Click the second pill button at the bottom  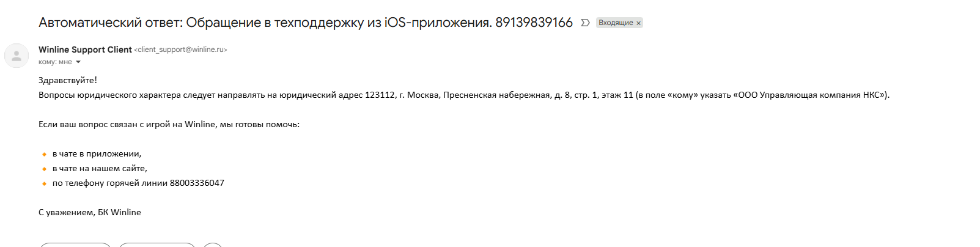point(157,245)
